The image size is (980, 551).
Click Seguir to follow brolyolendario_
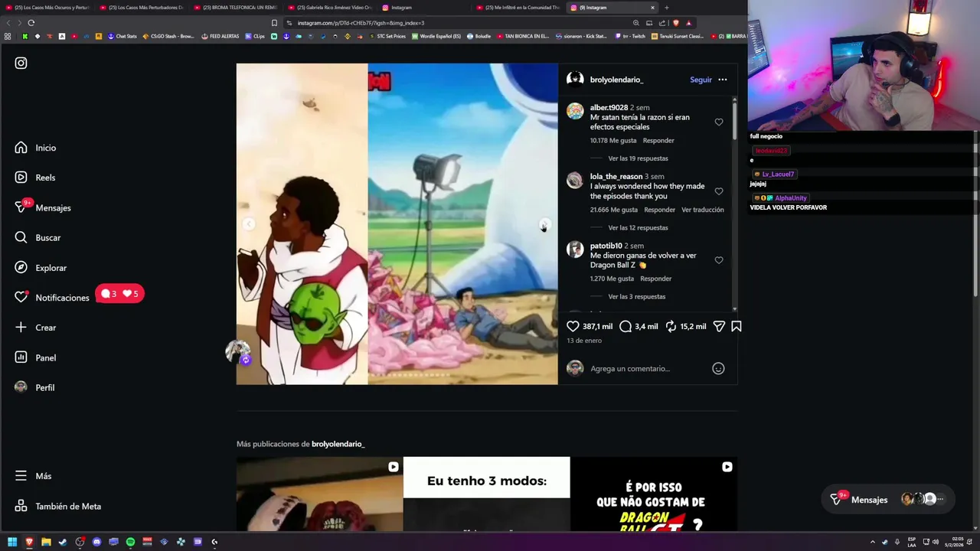pyautogui.click(x=701, y=80)
